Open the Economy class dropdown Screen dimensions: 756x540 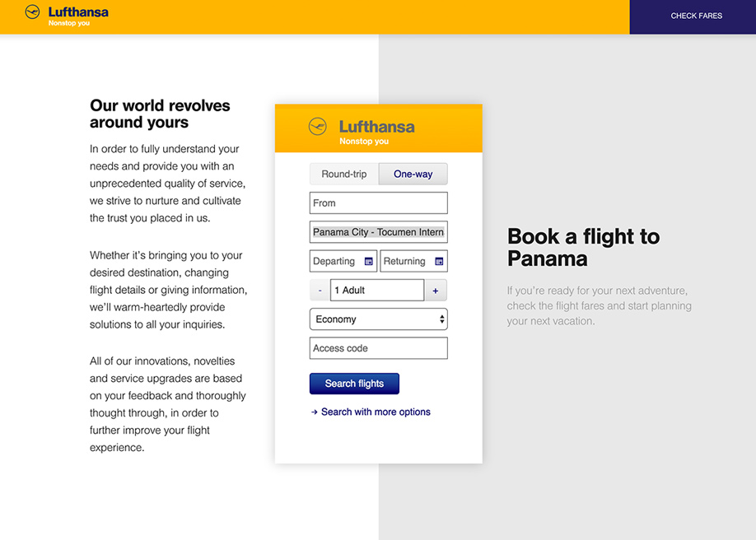[378, 319]
